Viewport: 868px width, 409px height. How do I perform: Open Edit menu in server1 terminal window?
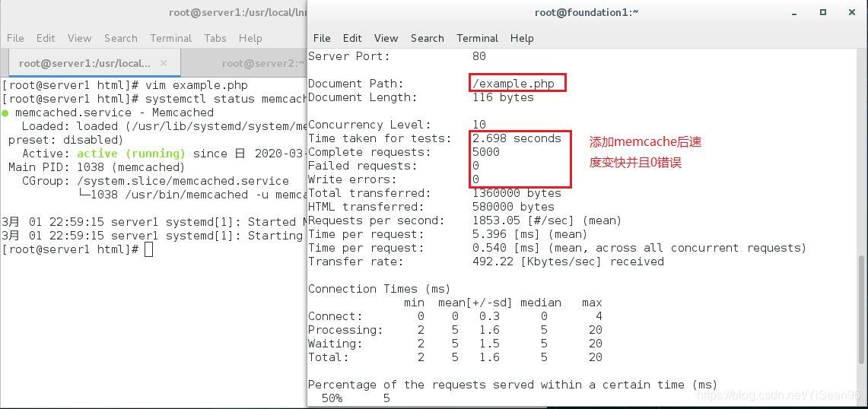(46, 38)
